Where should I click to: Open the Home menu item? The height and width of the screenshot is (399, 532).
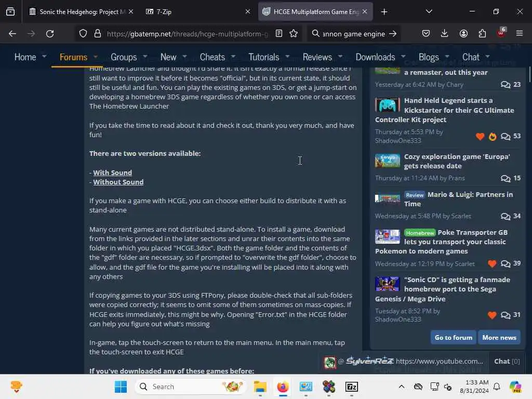tap(25, 57)
